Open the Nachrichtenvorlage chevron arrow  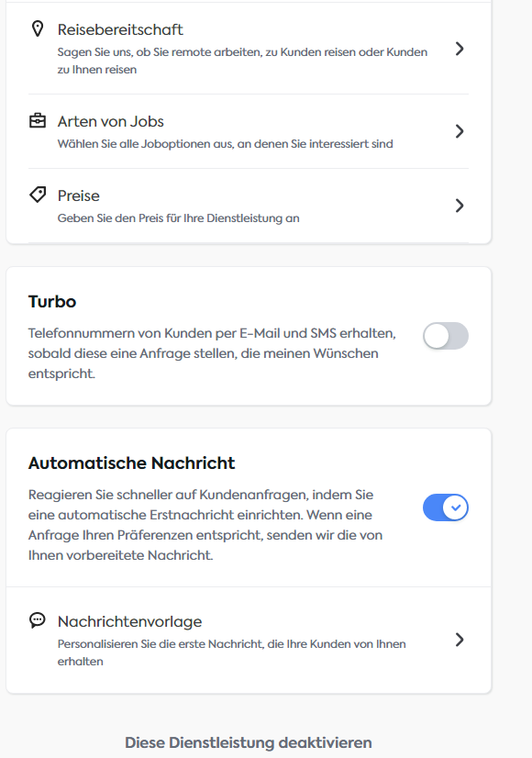460,640
